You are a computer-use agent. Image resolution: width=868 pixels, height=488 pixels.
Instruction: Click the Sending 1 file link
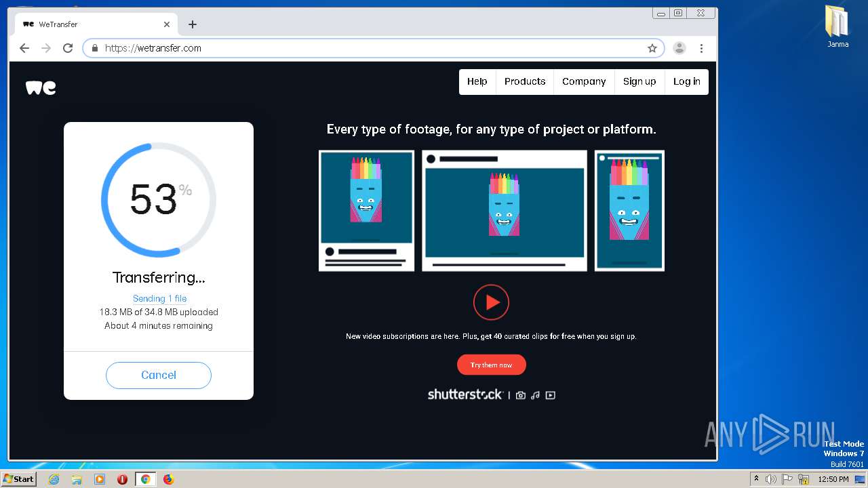[159, 298]
